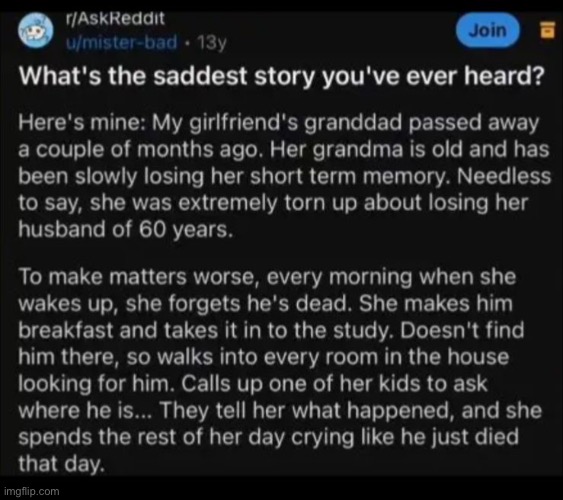Screen dimensions: 563x500
Task: Click the dot separator before 13y
Action: point(187,43)
